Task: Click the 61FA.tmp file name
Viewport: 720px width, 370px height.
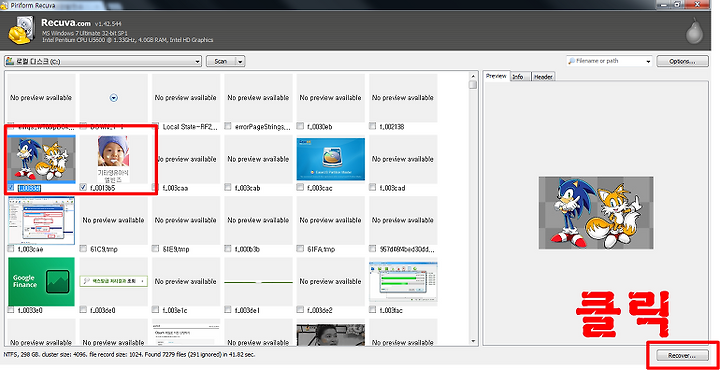Action: tap(321, 249)
